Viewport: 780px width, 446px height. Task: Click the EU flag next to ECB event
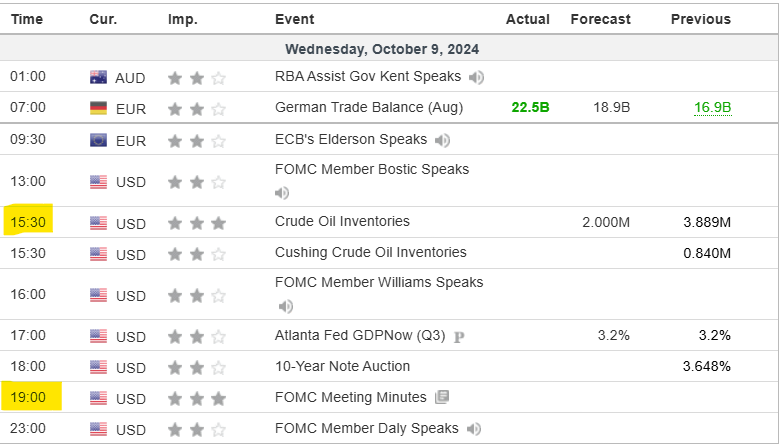98,140
